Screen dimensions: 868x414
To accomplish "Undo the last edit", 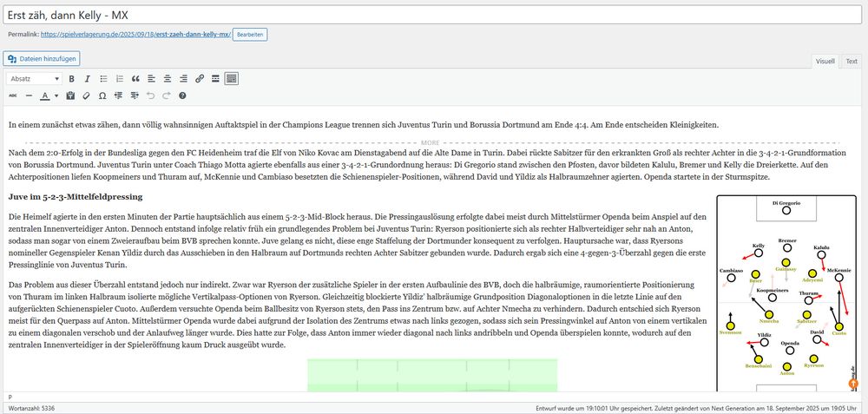I will click(x=150, y=95).
